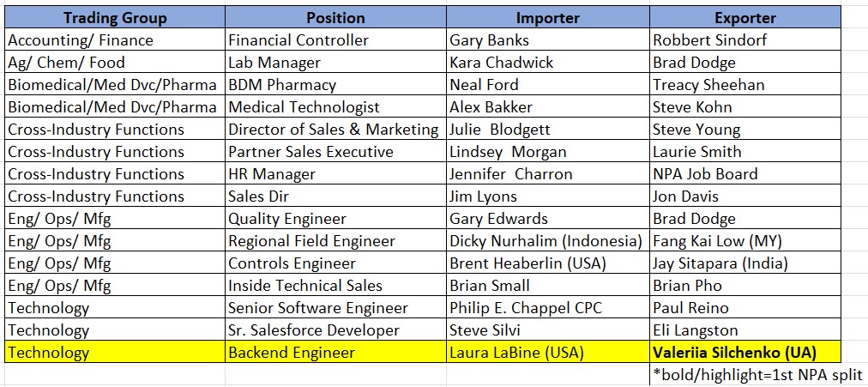Select the Ag/ Chem/ Food cell

pyautogui.click(x=67, y=63)
